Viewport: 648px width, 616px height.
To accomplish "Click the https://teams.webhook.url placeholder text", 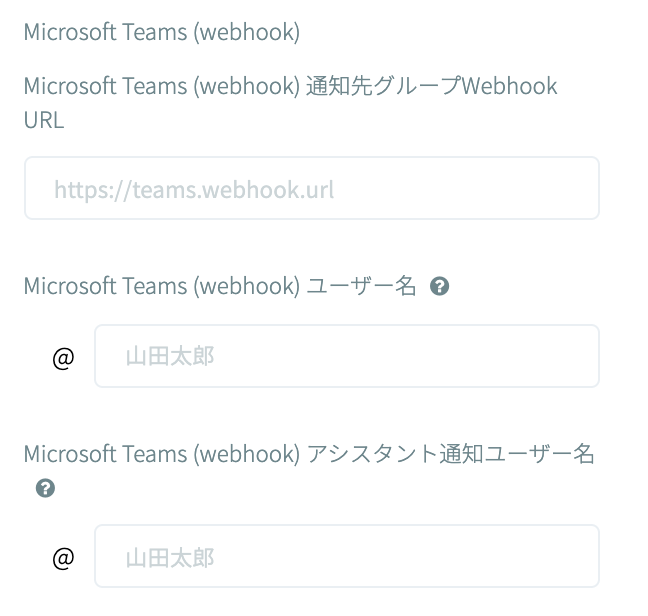I will click(194, 189).
